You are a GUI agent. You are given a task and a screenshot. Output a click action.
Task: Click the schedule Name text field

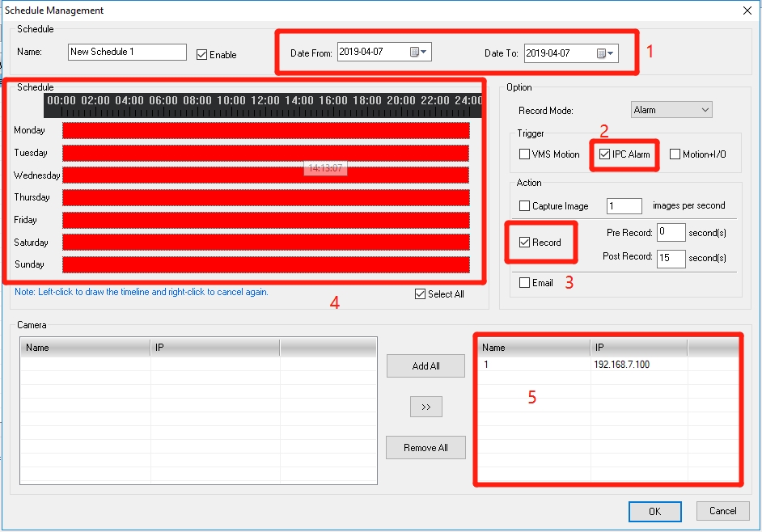127,53
